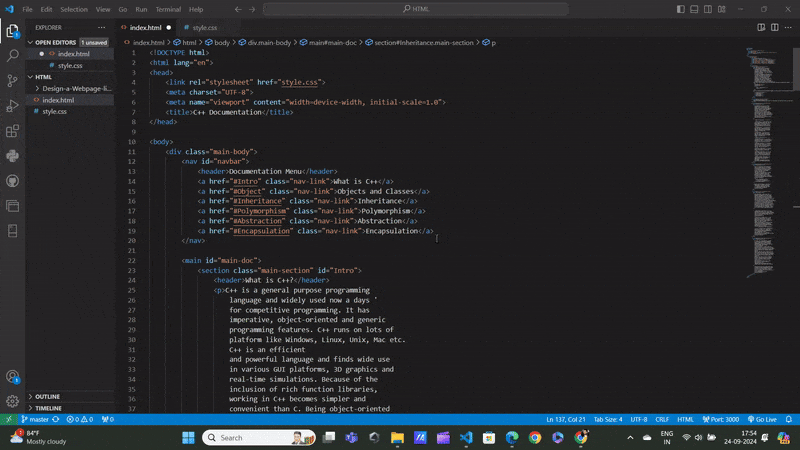Click the master branch indicator

(x=35, y=419)
